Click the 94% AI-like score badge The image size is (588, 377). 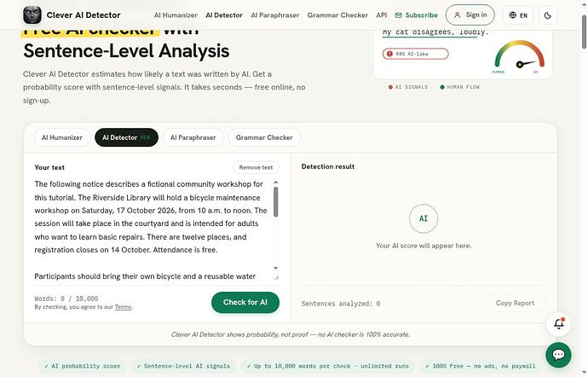415,54
